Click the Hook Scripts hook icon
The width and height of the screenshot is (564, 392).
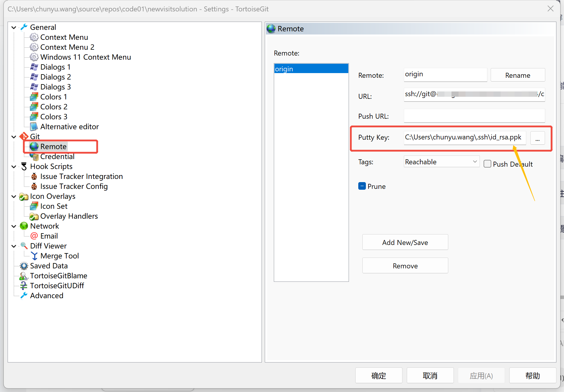(24, 166)
